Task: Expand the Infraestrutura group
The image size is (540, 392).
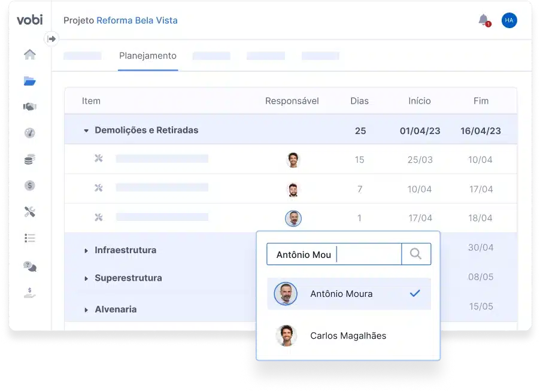Action: click(86, 251)
